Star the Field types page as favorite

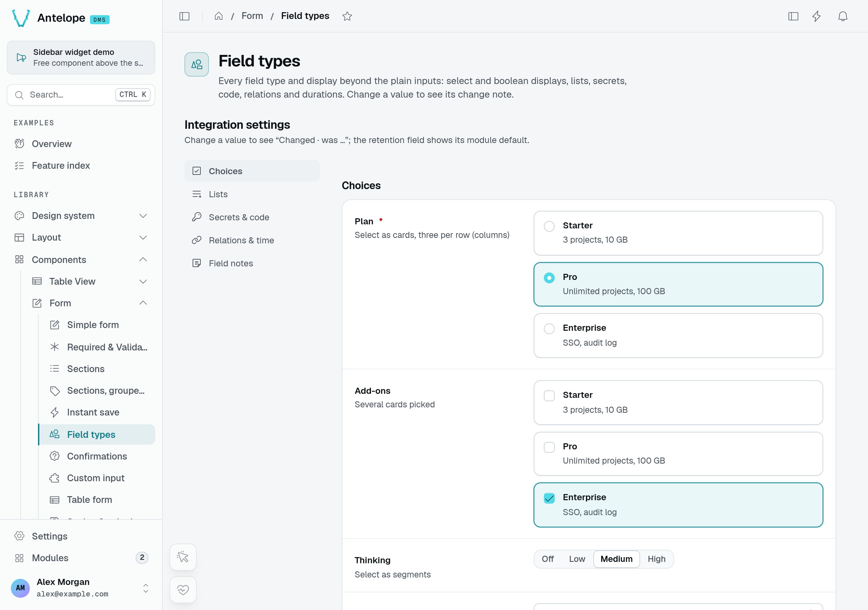347,16
